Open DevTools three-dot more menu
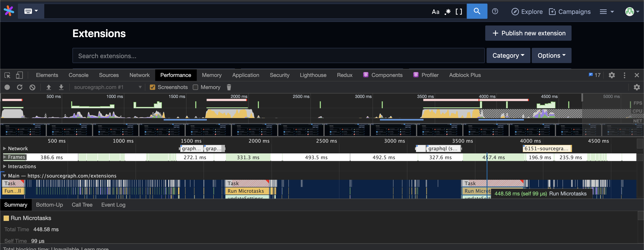Screen dimensions: 644x250 624,75
